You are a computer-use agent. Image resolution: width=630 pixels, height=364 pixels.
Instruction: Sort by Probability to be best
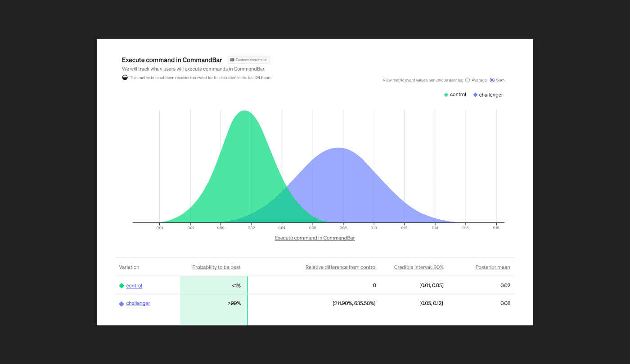pos(216,267)
